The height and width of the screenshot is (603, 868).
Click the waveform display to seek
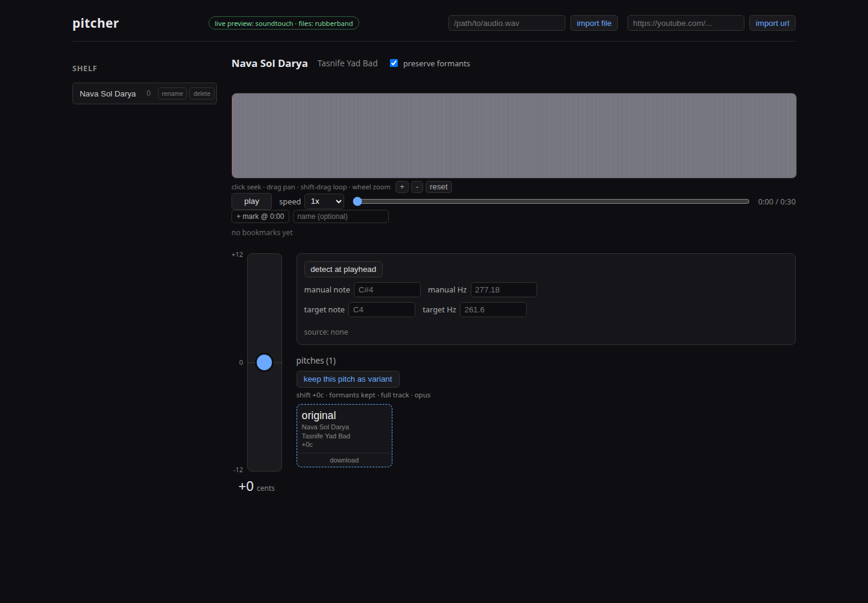point(514,136)
